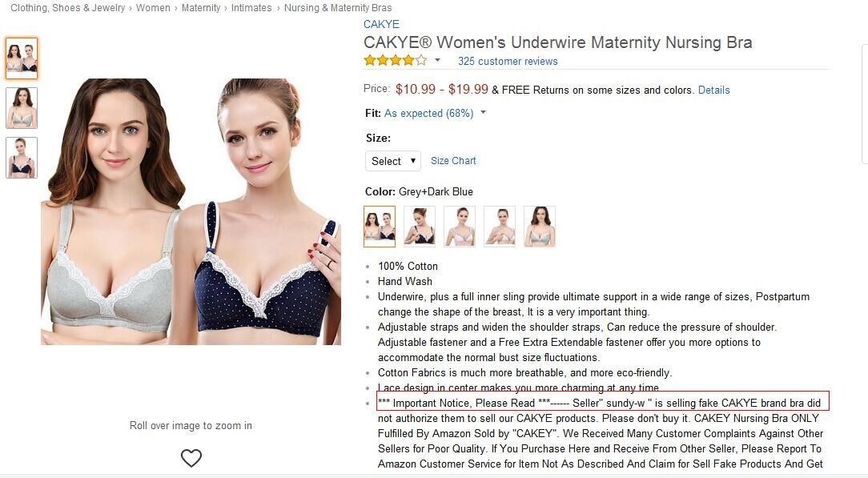Open the Size Select dropdown
The height and width of the screenshot is (478, 868).
pyautogui.click(x=392, y=161)
